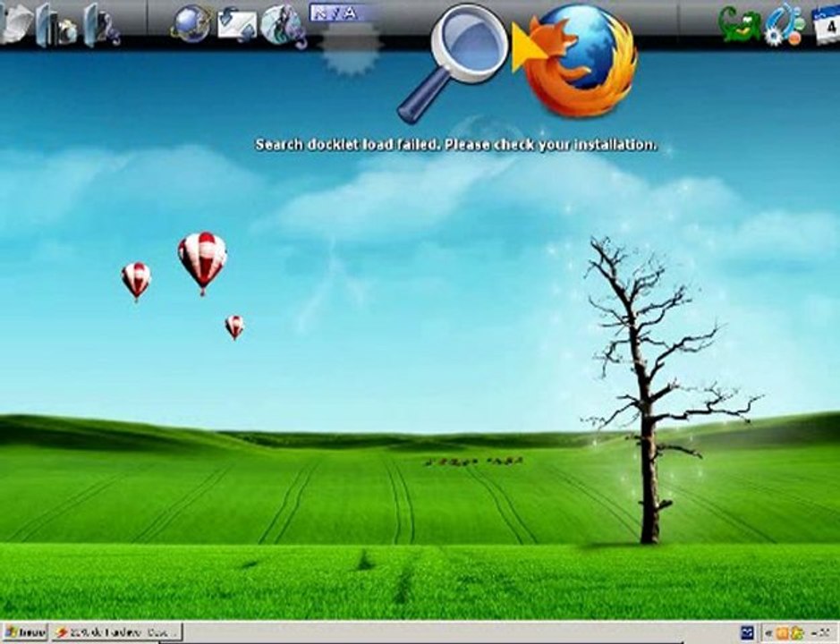The width and height of the screenshot is (840, 644).
Task: Open the envelope mail icon
Action: pos(237,25)
